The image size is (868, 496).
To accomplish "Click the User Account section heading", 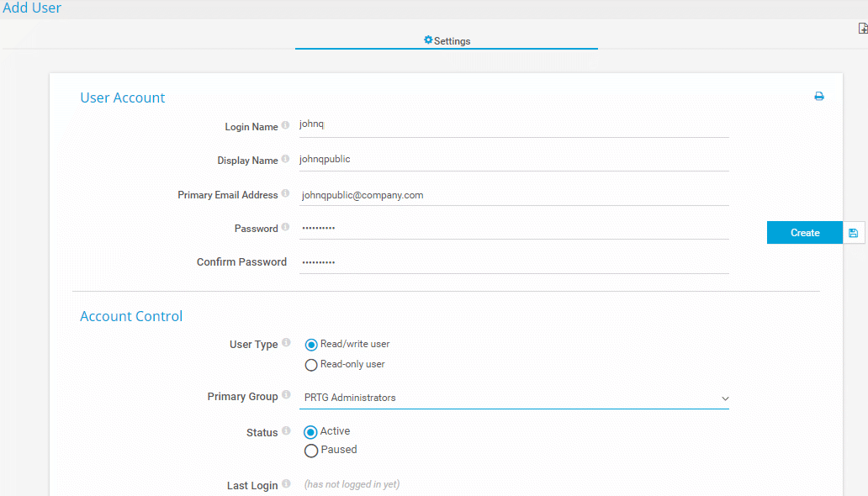I will point(122,98).
